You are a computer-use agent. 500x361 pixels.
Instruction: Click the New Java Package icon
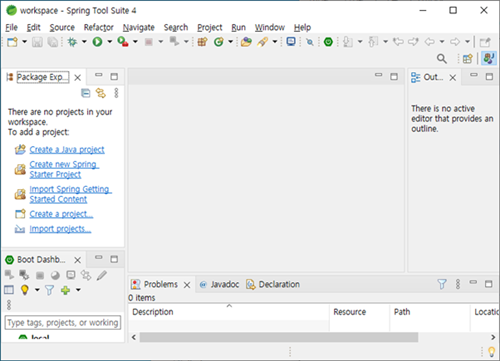point(203,42)
